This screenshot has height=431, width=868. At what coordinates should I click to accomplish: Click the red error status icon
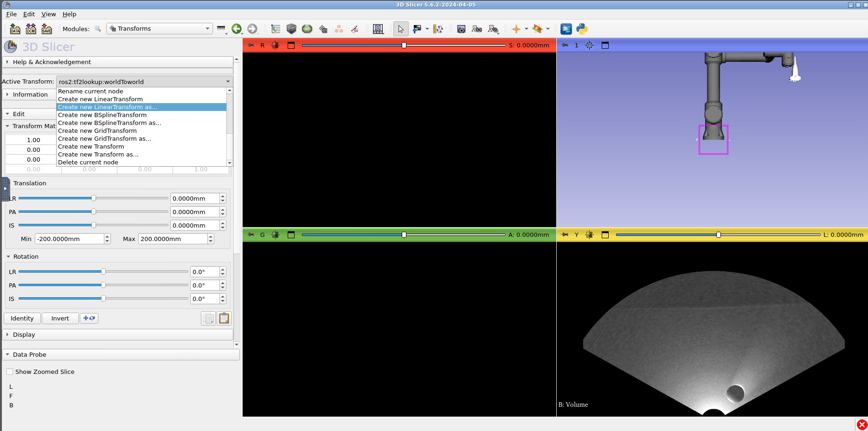[x=862, y=424]
